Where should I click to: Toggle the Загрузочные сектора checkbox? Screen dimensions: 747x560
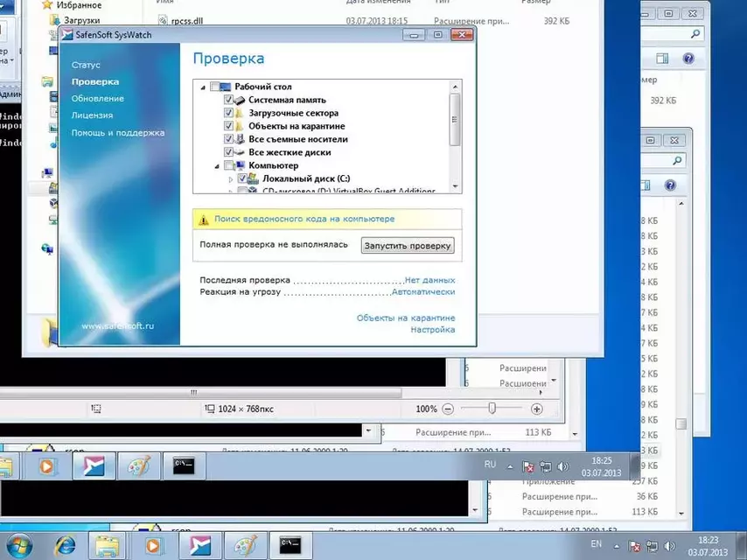tap(228, 113)
